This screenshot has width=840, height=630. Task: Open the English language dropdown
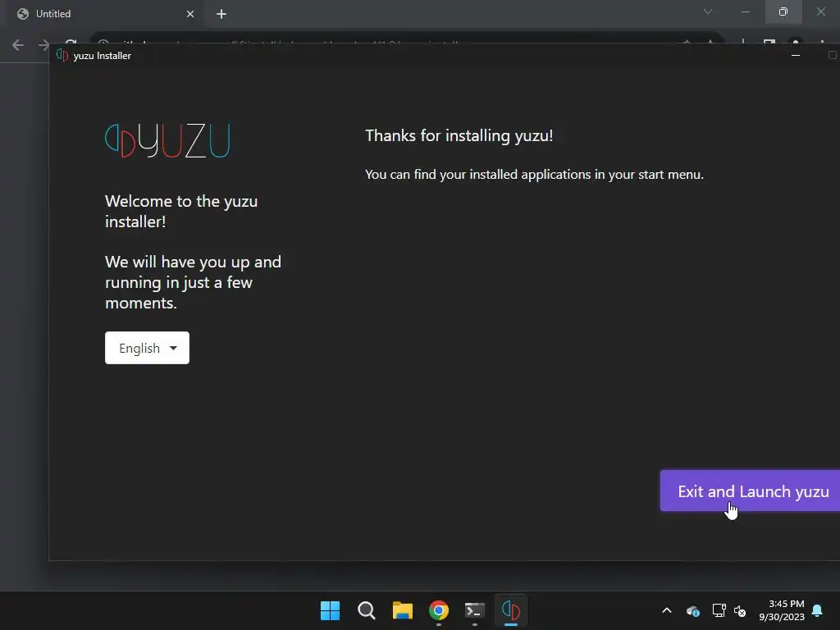click(x=147, y=348)
